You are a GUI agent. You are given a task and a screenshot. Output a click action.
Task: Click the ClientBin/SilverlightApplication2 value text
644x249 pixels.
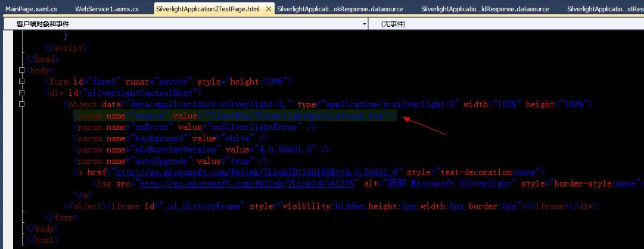pos(294,116)
